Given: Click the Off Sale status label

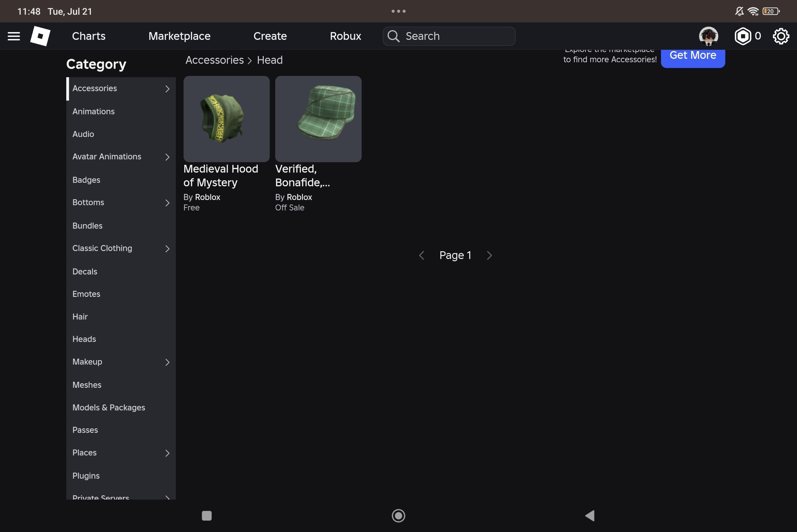Looking at the screenshot, I should point(290,208).
